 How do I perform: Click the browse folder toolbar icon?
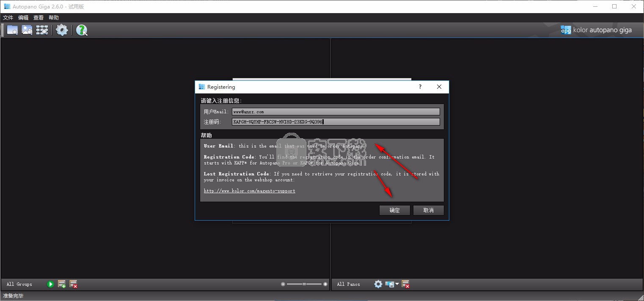click(x=12, y=30)
